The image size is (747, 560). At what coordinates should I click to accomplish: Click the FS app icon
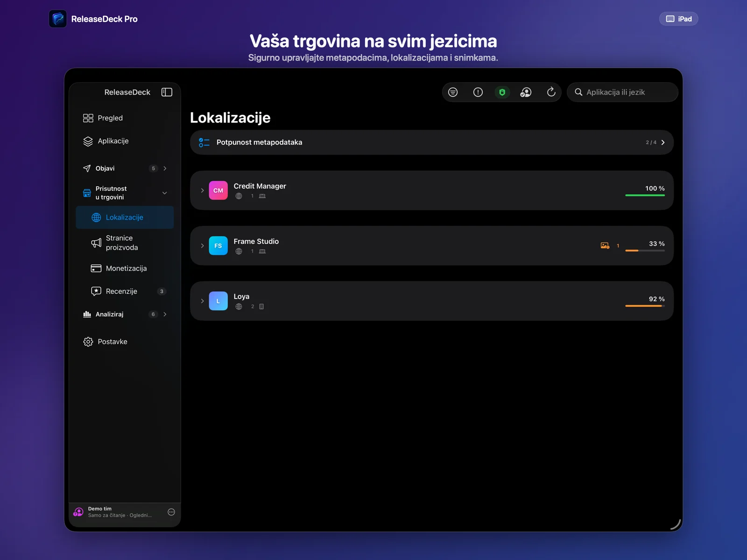click(x=218, y=245)
